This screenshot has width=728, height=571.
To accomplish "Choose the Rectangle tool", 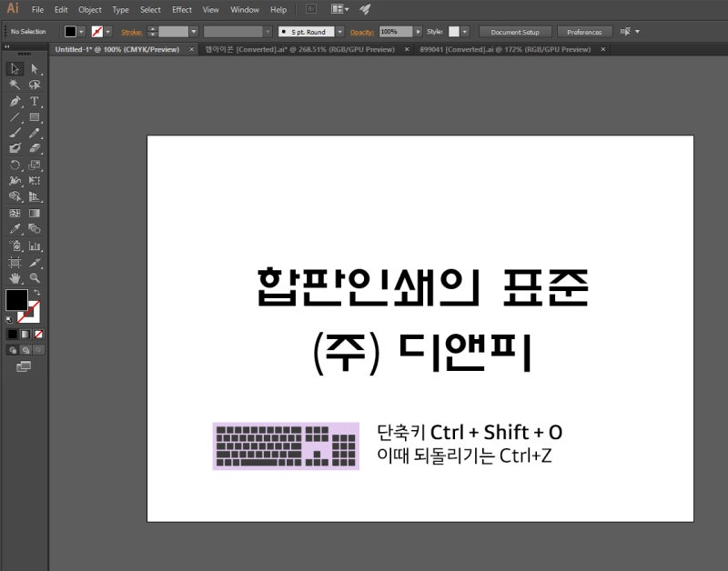I will pos(35,117).
